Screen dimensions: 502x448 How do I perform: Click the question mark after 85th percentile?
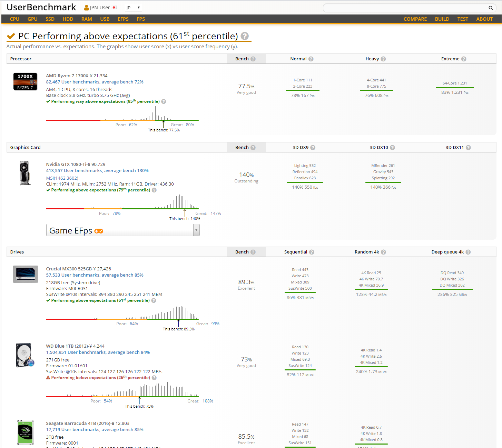coord(164,101)
